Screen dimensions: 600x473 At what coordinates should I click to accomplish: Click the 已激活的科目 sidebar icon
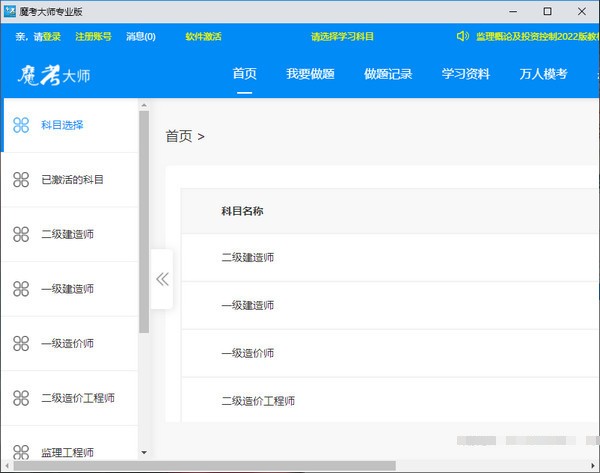(21, 180)
